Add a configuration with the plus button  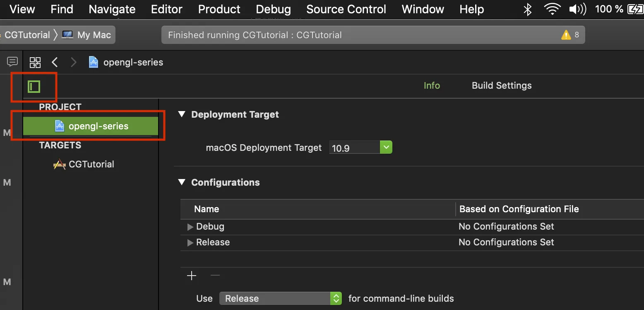click(x=192, y=276)
